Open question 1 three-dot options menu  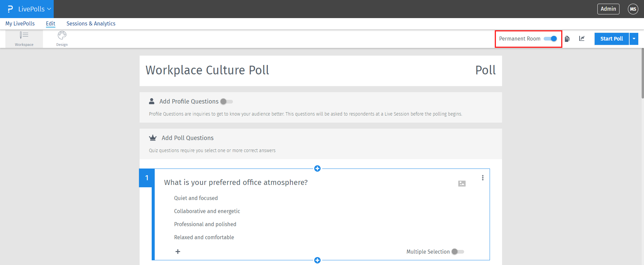pyautogui.click(x=483, y=178)
